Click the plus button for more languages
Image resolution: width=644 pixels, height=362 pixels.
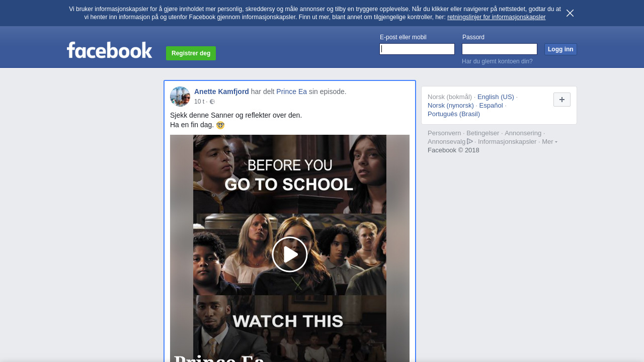tap(562, 100)
